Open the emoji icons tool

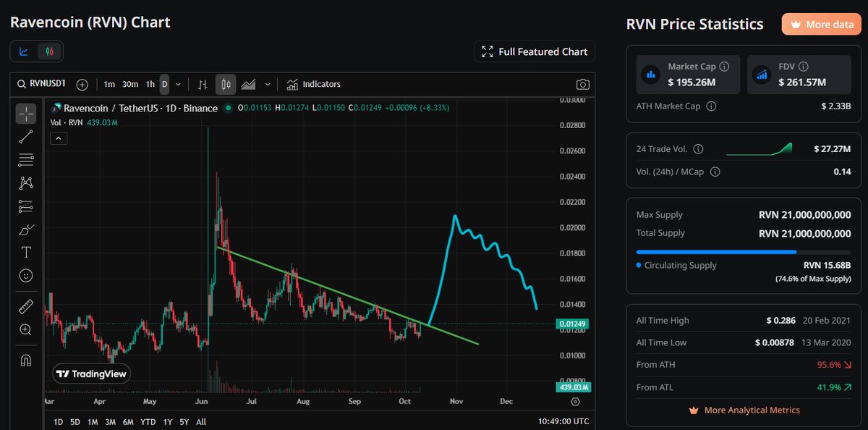click(26, 276)
